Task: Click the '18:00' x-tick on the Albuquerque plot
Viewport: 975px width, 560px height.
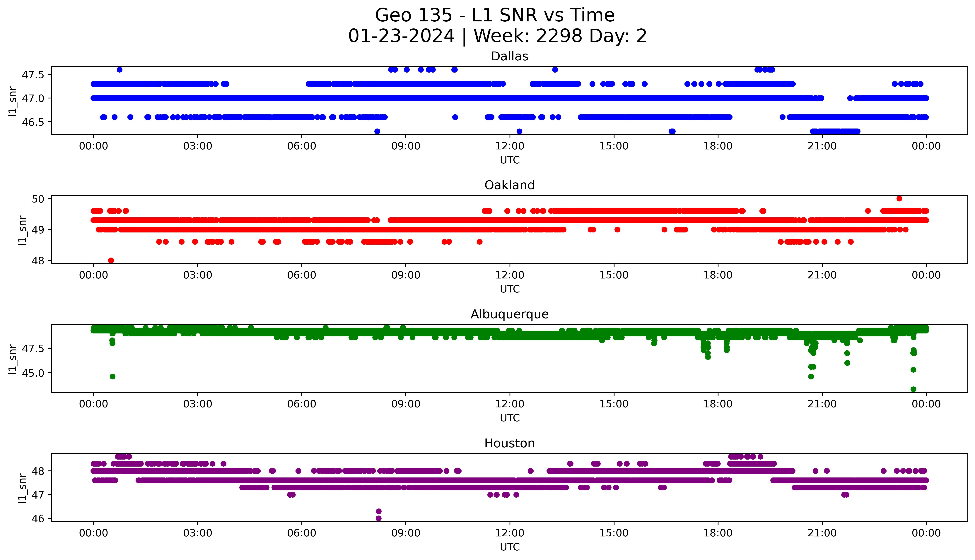Action: pyautogui.click(x=718, y=404)
